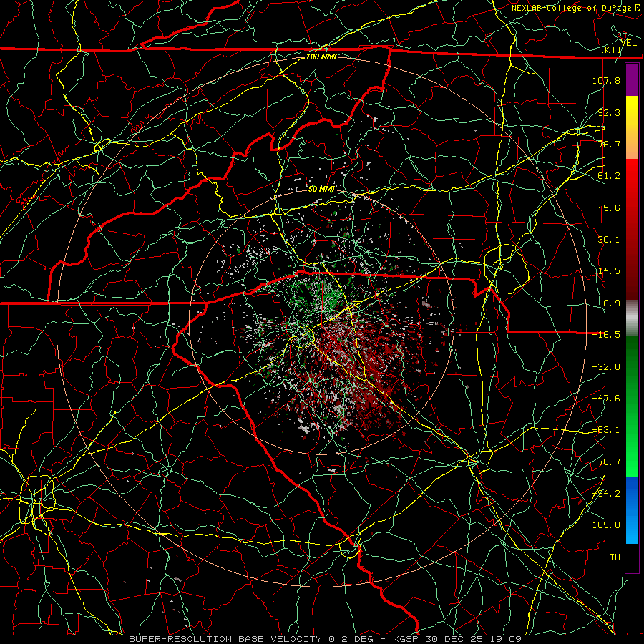Screen dimensions: 644x644
Task: Click the 61.2 value on the velocity scale
Action: coord(609,176)
